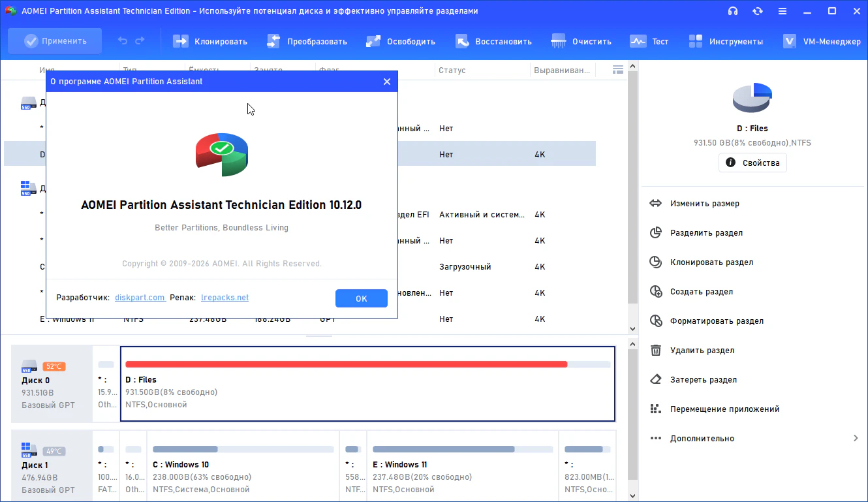Click the Apply (Применить) button
This screenshot has height=502, width=868.
tap(55, 41)
